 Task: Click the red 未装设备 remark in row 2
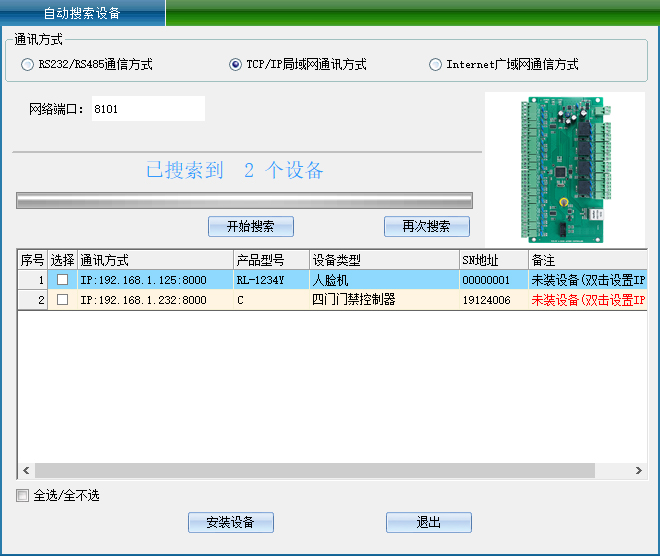[x=588, y=300]
